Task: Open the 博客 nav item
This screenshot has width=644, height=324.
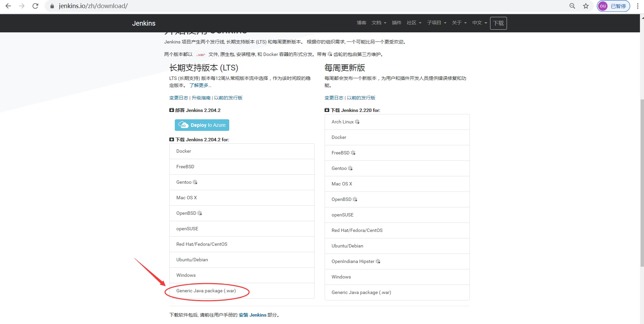Action: coord(361,23)
